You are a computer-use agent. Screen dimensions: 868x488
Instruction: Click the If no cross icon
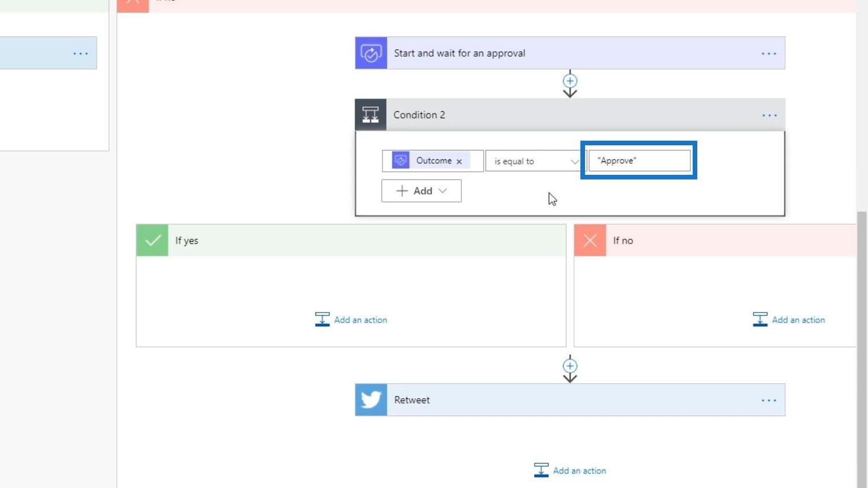tap(590, 240)
